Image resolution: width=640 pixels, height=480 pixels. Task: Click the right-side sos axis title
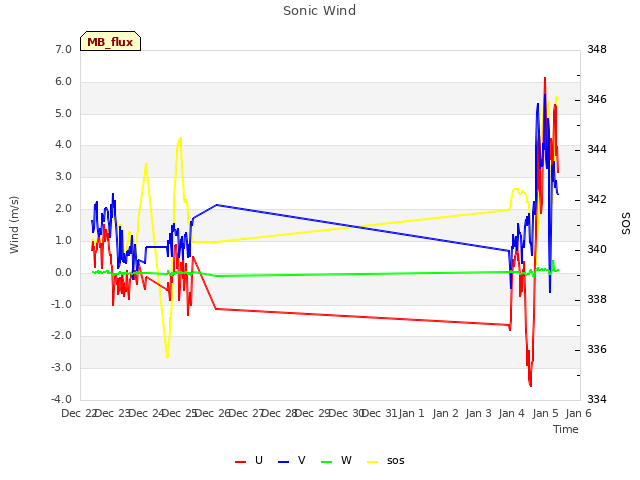[x=626, y=223]
